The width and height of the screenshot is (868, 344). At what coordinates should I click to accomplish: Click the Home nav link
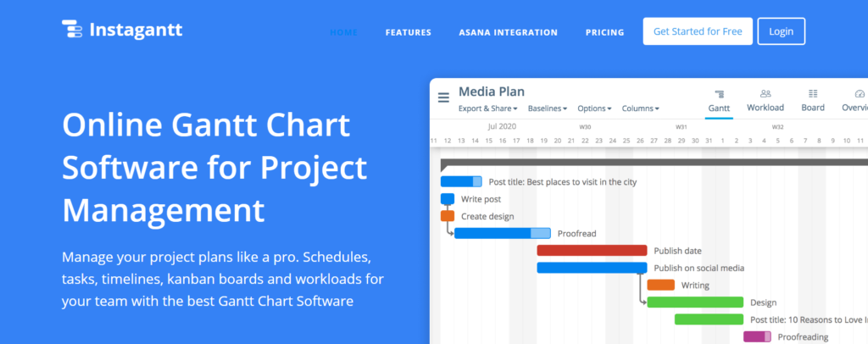(343, 32)
